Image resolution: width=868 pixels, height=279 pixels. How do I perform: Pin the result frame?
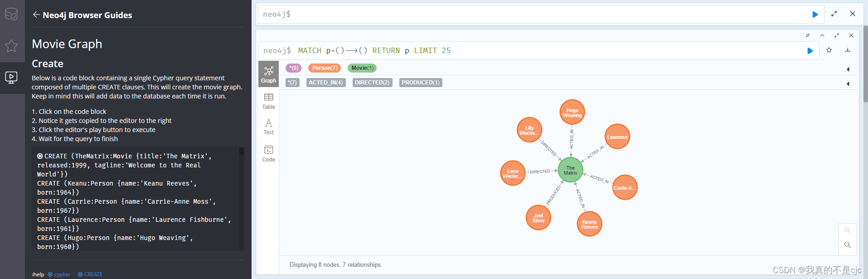(x=808, y=35)
